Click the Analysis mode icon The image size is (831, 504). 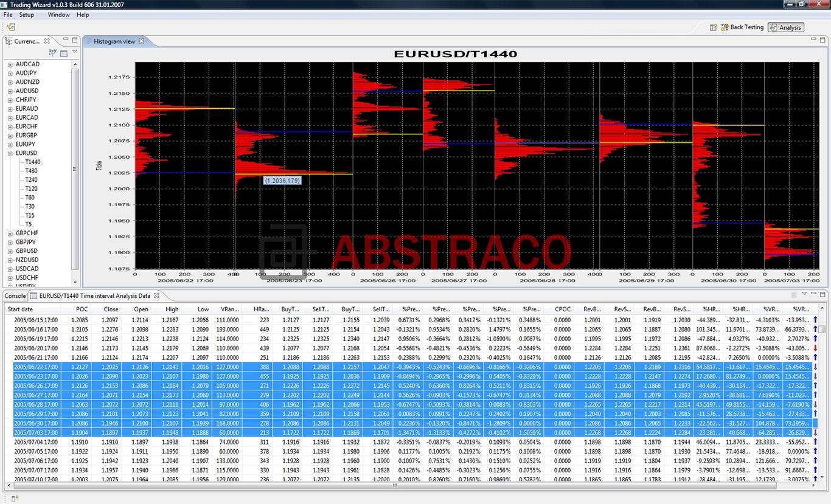773,27
